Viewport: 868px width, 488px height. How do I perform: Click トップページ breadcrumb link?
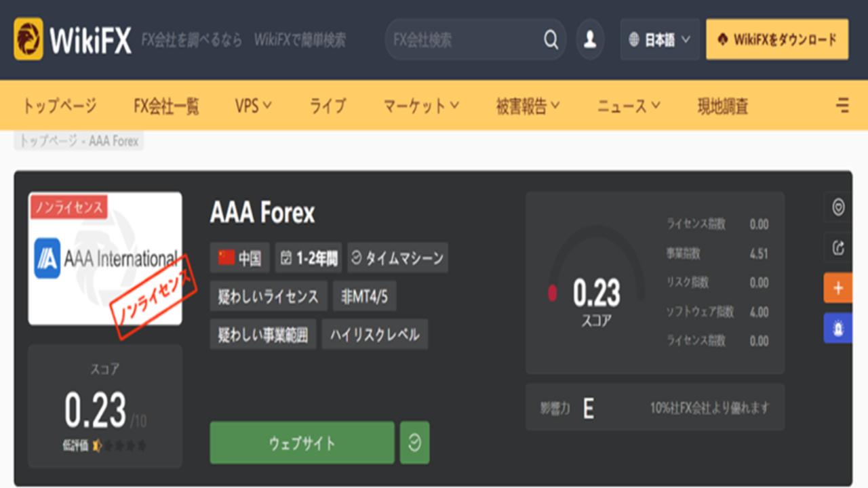pyautogui.click(x=50, y=141)
